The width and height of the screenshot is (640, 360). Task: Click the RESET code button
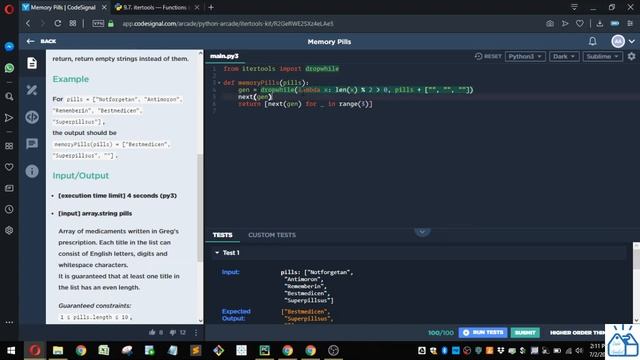[488, 56]
